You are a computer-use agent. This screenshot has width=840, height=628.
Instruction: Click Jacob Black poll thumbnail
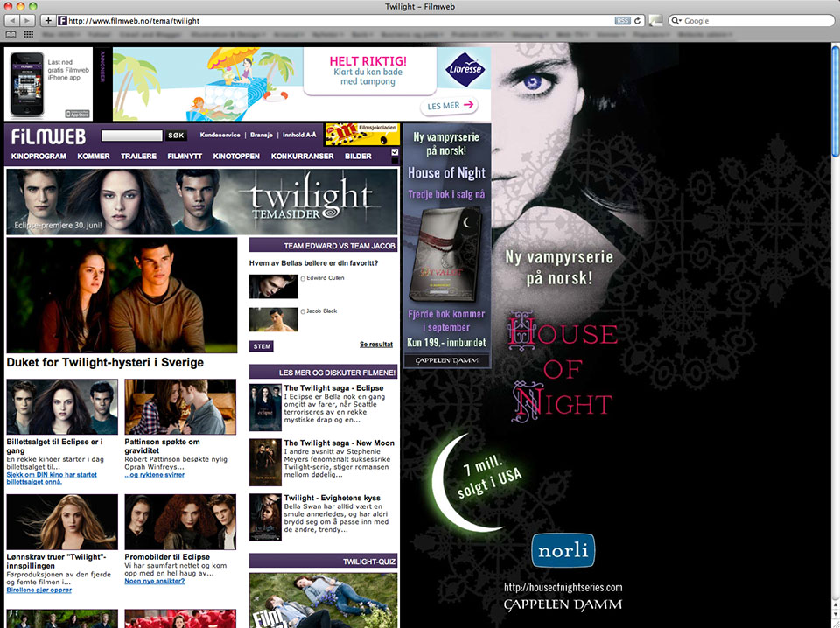[x=274, y=319]
